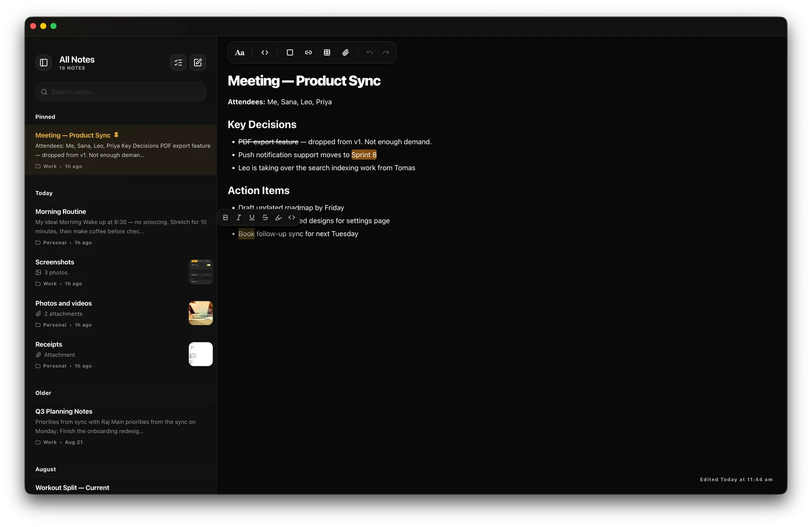812x527 pixels.
Task: Click the Today section header
Action: click(x=44, y=193)
